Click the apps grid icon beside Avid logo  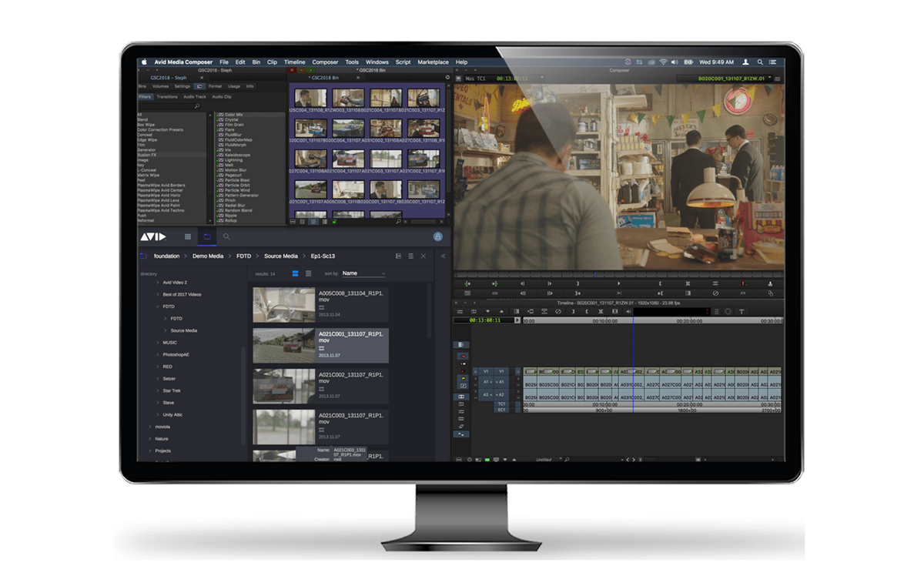[x=187, y=237]
